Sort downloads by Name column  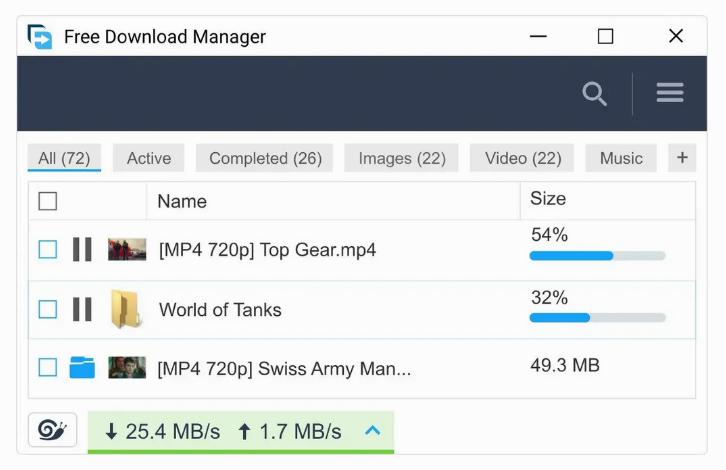[182, 201]
